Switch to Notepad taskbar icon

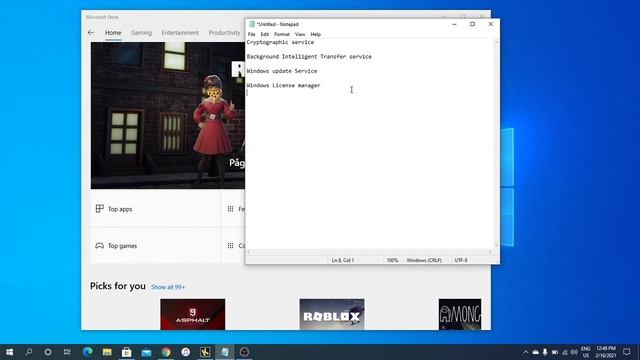[224, 352]
